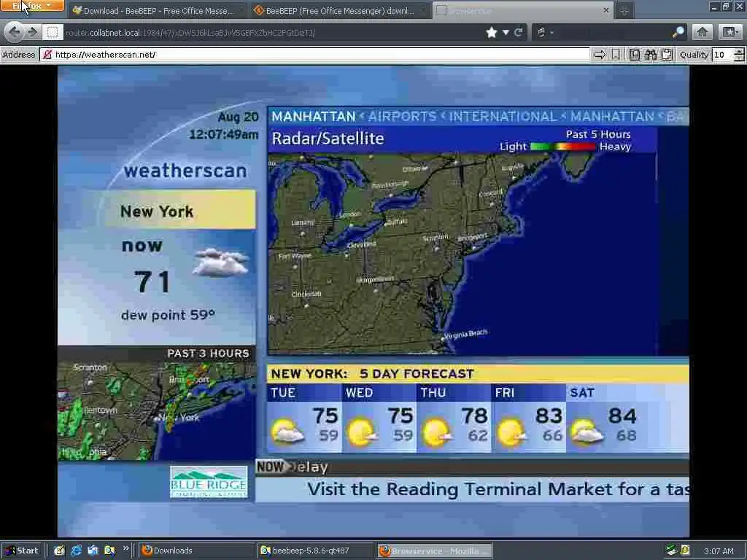
Task: Click the Blue Ridge logo
Action: pyautogui.click(x=209, y=482)
